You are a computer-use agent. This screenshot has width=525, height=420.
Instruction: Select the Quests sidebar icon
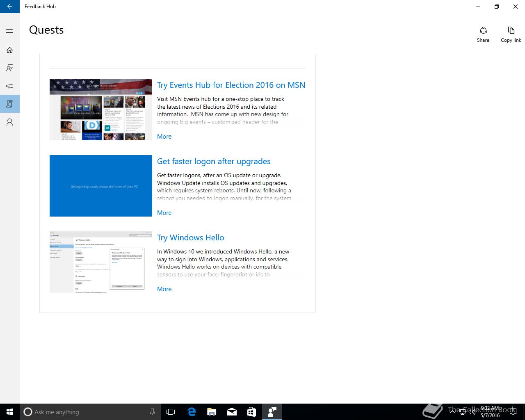[9, 104]
